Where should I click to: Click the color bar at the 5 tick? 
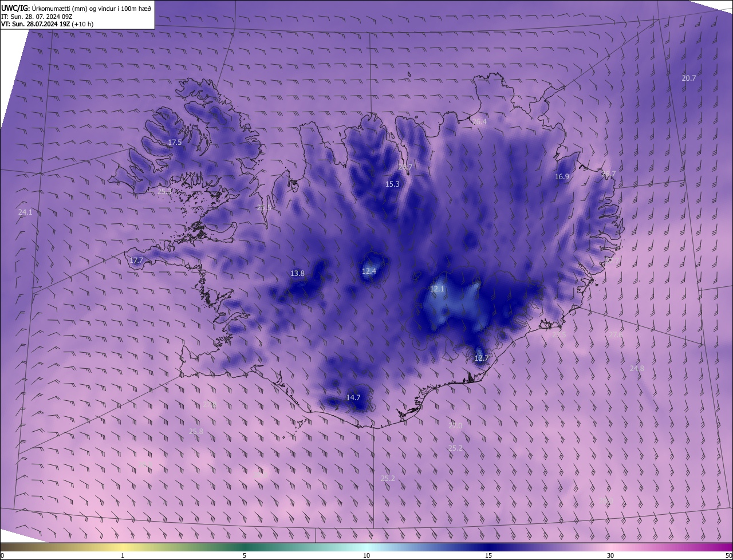tap(245, 555)
